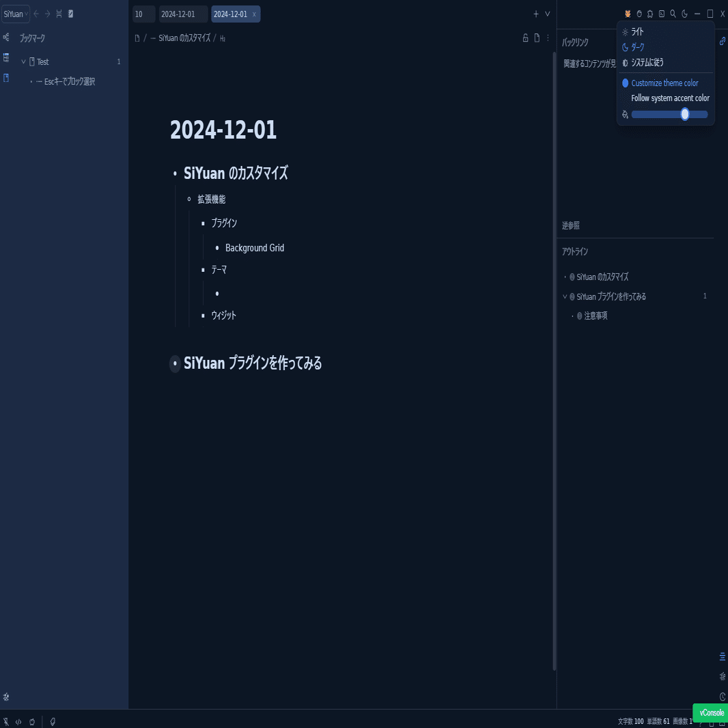Image resolution: width=728 pixels, height=728 pixels.
Task: Click the 逆参照 section header
Action: pos(571,226)
